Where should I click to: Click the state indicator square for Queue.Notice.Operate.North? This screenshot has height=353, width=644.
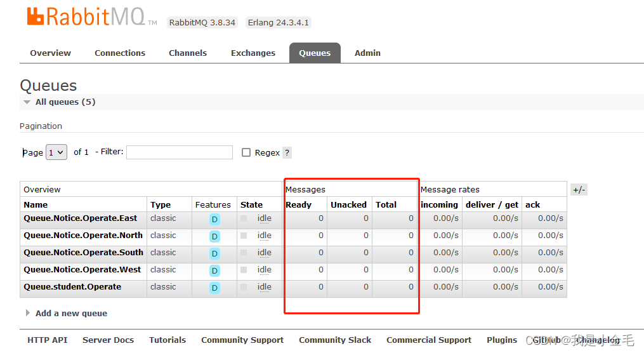244,236
